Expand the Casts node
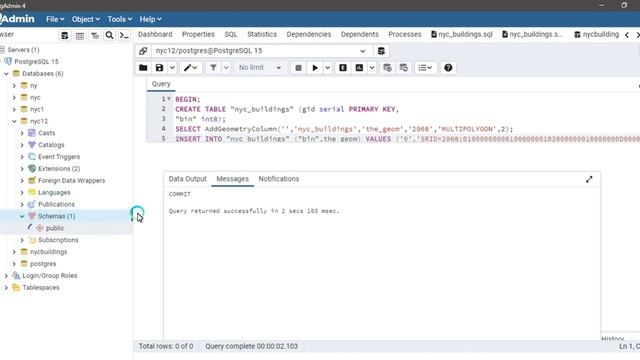 [22, 133]
